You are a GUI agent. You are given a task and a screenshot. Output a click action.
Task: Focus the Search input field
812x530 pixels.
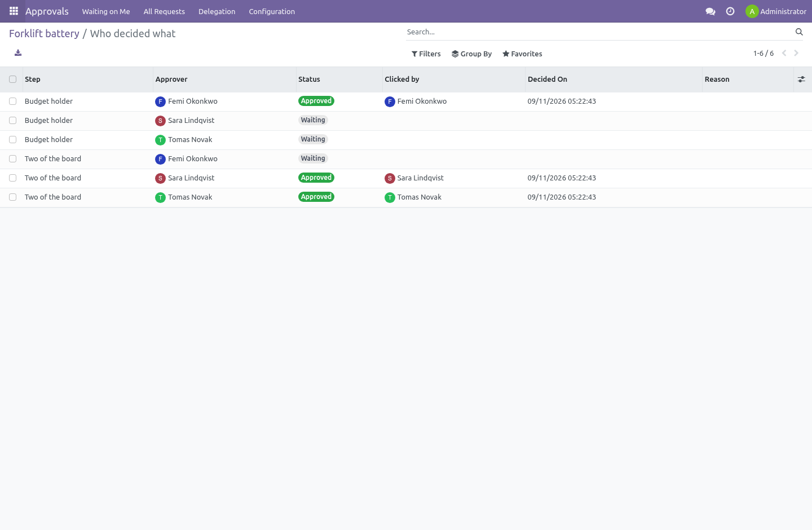tap(599, 32)
